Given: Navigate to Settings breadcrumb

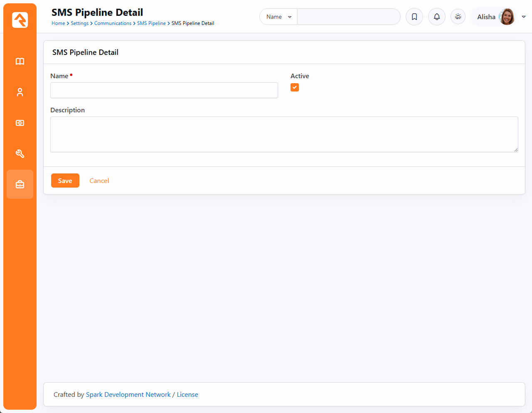Looking at the screenshot, I should click(79, 23).
